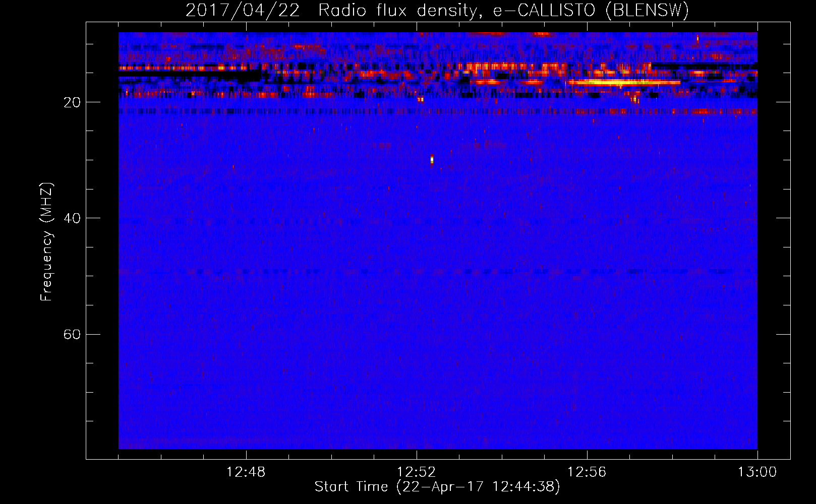Click the 12:56 time tick label

[x=587, y=472]
